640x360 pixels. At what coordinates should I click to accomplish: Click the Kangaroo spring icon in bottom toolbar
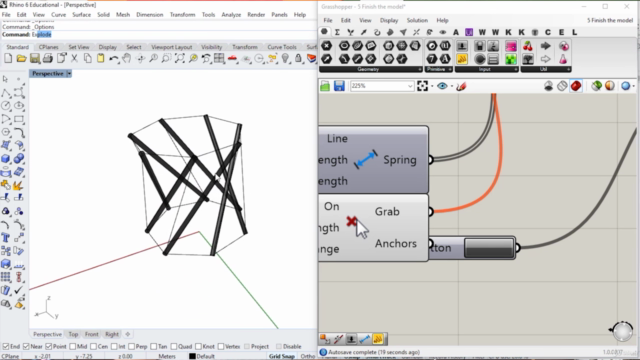pyautogui.click(x=364, y=339)
